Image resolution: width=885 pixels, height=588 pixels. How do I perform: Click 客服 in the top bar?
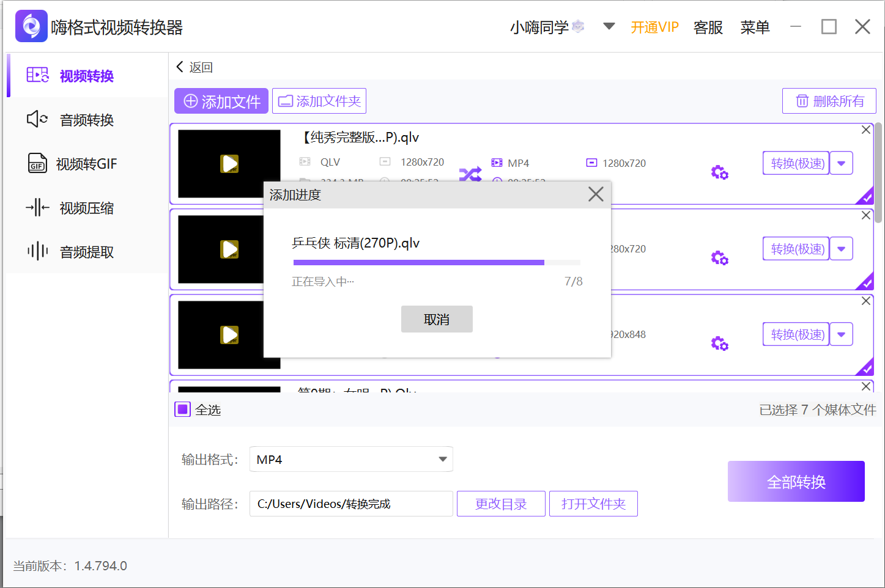[708, 26]
